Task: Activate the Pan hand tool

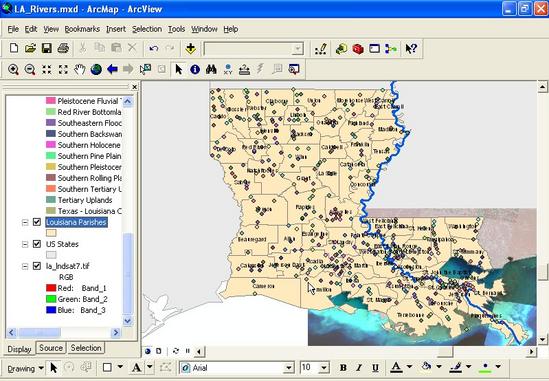Action: [x=80, y=69]
